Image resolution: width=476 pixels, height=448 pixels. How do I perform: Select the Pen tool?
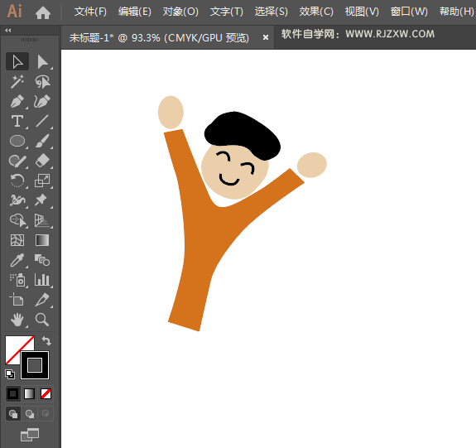coord(17,102)
